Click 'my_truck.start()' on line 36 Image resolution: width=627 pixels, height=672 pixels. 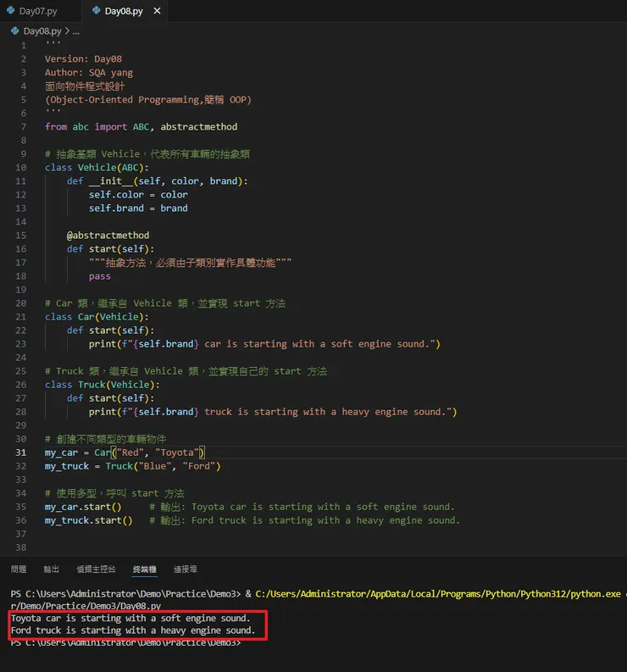[89, 520]
